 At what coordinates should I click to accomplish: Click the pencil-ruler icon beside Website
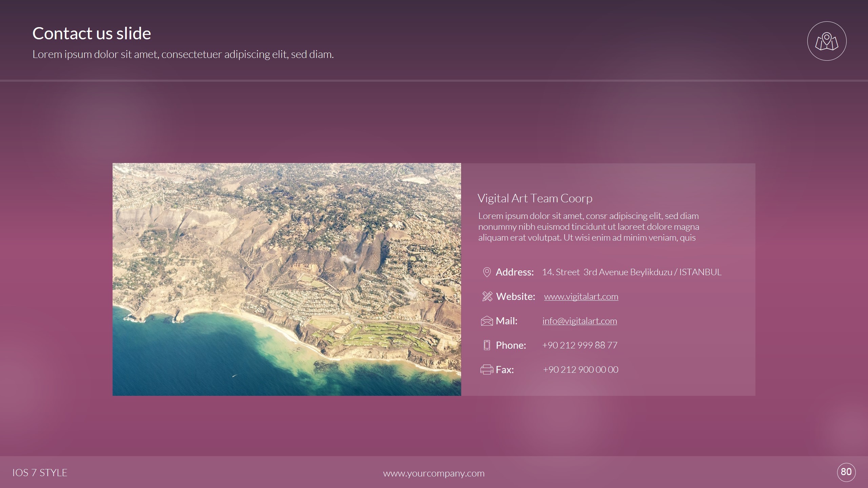point(487,297)
